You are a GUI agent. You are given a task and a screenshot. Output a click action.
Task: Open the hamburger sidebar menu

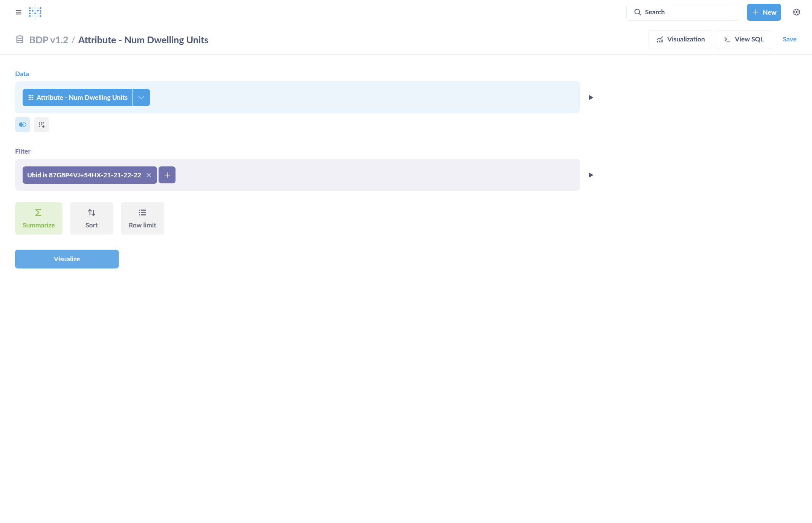point(18,12)
